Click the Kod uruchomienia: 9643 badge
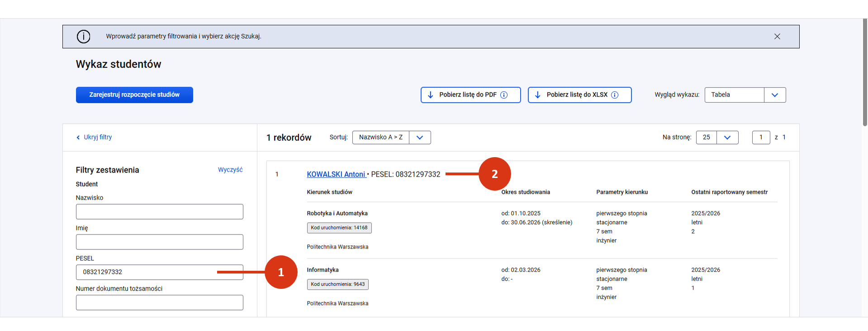 pos(338,284)
